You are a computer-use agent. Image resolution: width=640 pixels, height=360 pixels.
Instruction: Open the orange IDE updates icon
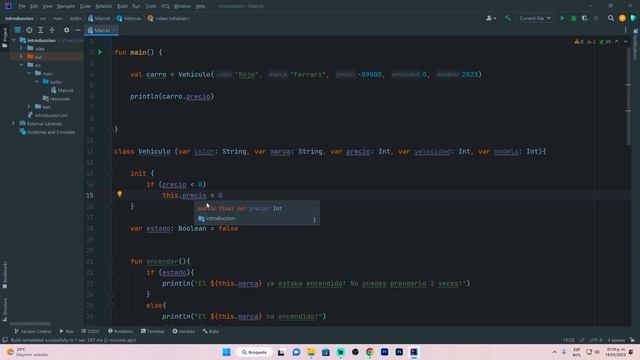coord(622,18)
